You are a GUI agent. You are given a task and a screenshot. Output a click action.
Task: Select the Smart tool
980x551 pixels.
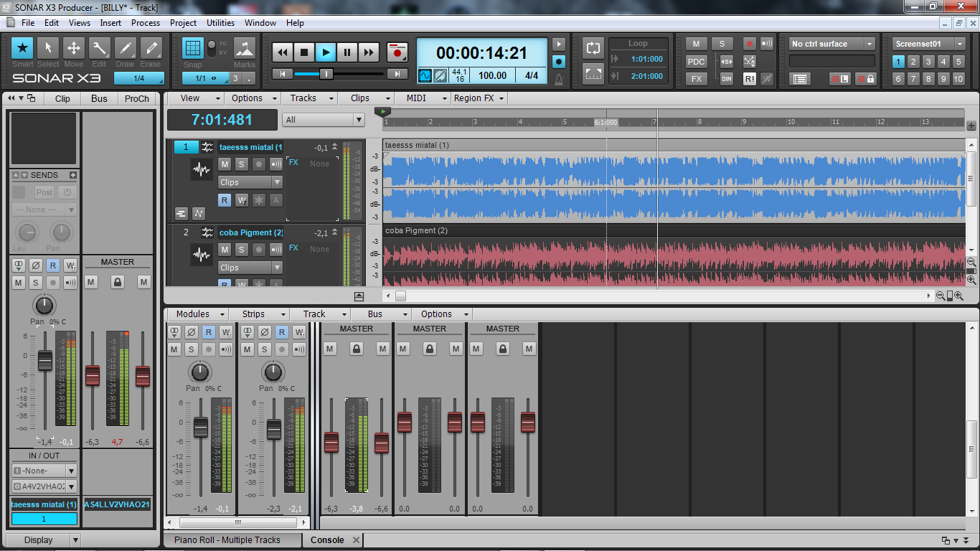(x=22, y=48)
